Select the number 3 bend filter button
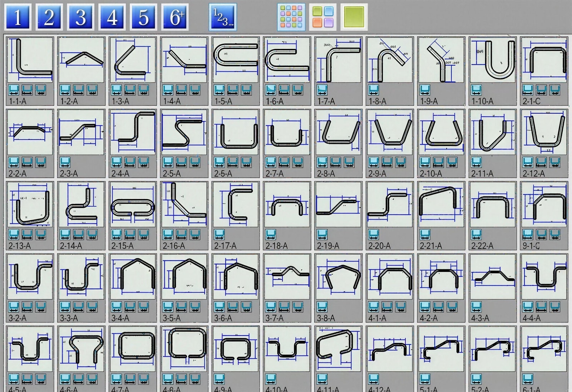The width and height of the screenshot is (572, 392). (x=80, y=17)
